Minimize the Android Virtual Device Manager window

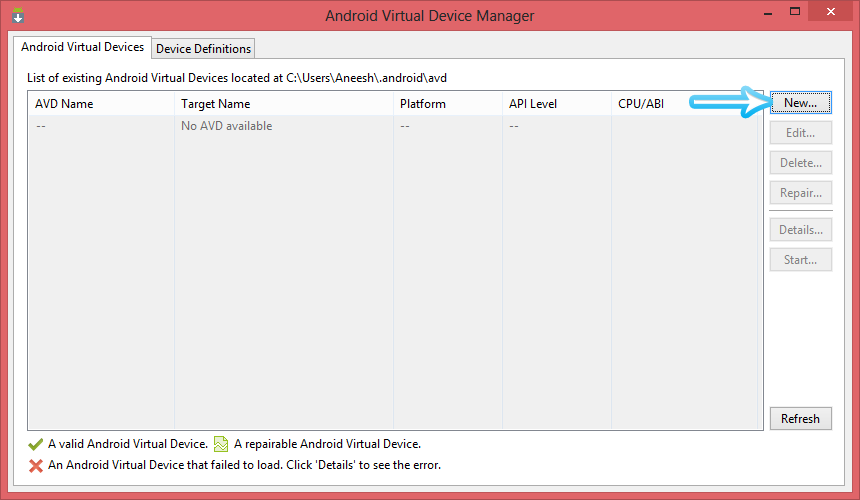coord(768,12)
